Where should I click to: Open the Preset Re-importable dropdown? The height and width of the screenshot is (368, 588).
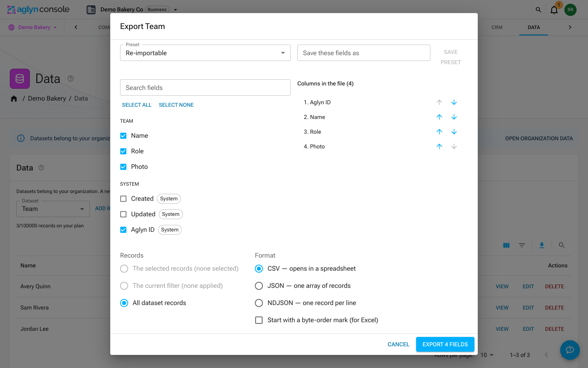[x=205, y=53]
